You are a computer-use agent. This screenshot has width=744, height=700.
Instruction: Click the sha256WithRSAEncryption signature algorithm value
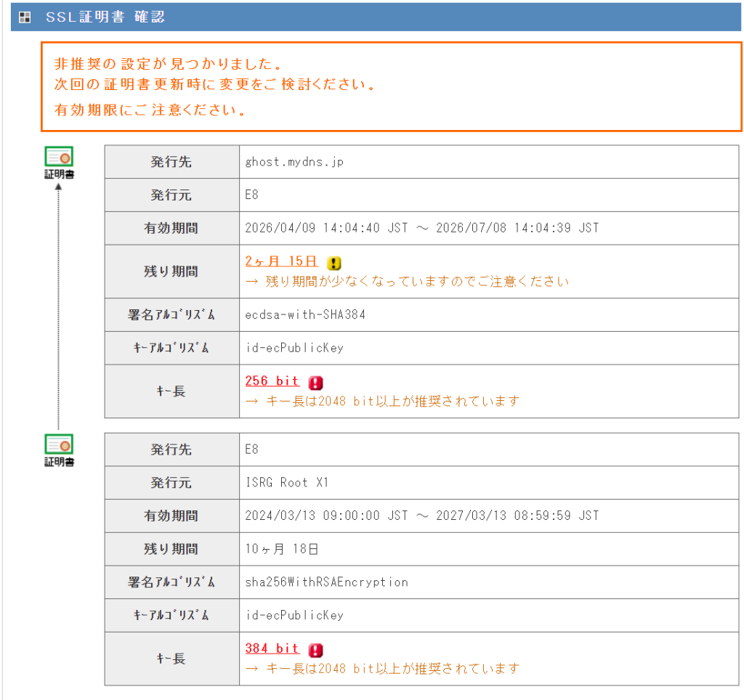tap(326, 582)
